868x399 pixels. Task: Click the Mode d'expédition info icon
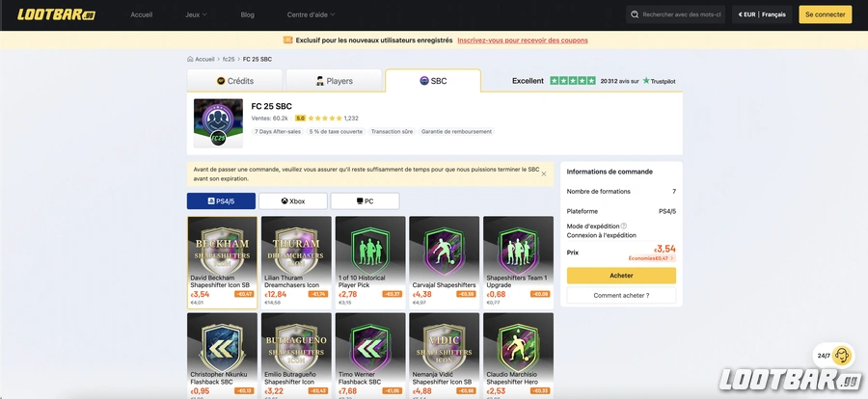pyautogui.click(x=624, y=226)
